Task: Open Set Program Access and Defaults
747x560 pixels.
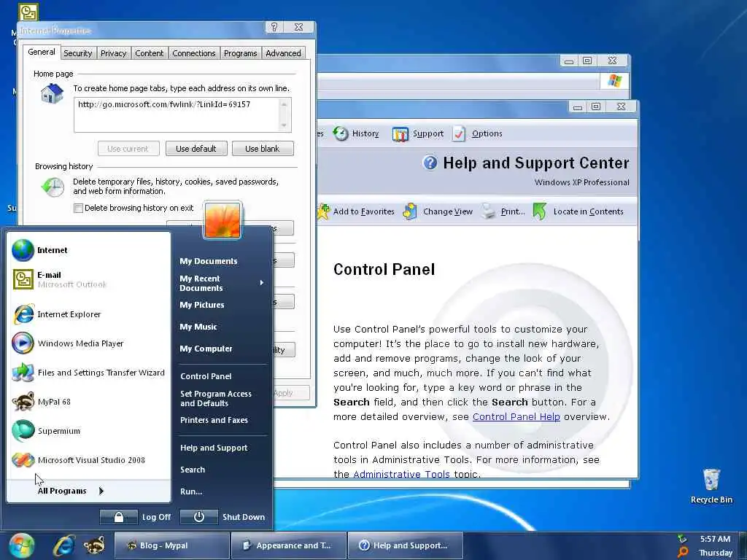Action: tap(216, 399)
